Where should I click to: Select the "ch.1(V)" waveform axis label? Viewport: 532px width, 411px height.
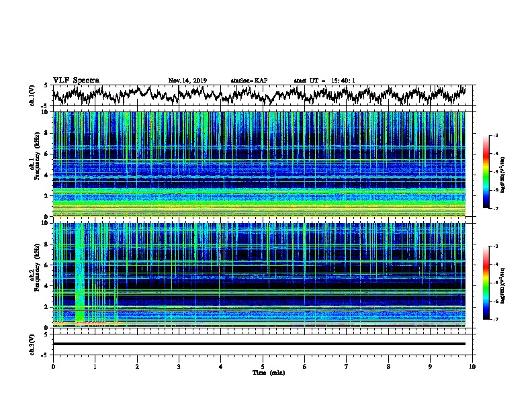(32, 95)
